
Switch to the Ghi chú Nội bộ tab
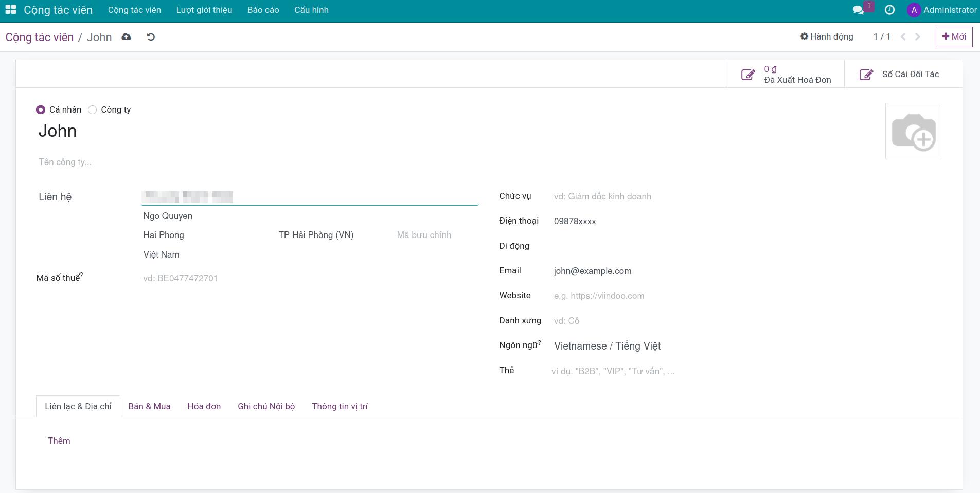pos(266,406)
